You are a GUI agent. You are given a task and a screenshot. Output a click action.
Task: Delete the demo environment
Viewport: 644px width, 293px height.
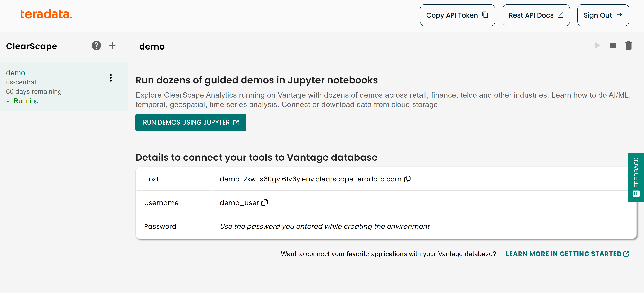[x=628, y=46]
